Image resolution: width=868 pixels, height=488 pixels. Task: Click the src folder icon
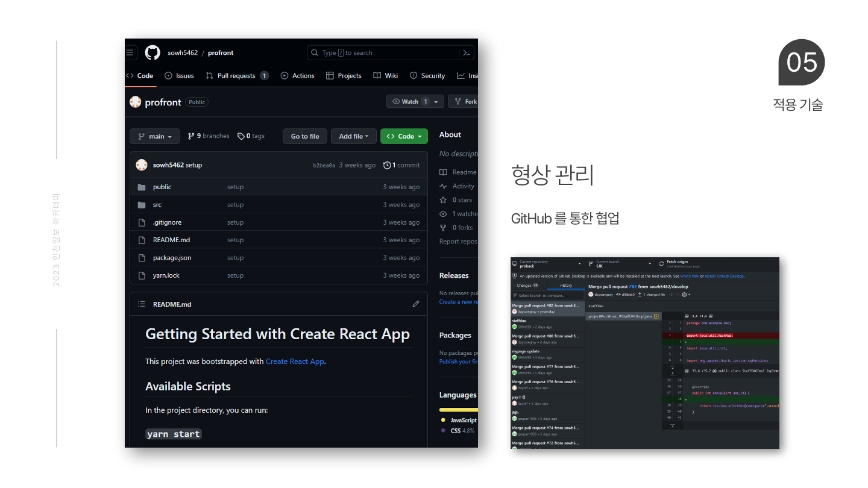pyautogui.click(x=142, y=205)
